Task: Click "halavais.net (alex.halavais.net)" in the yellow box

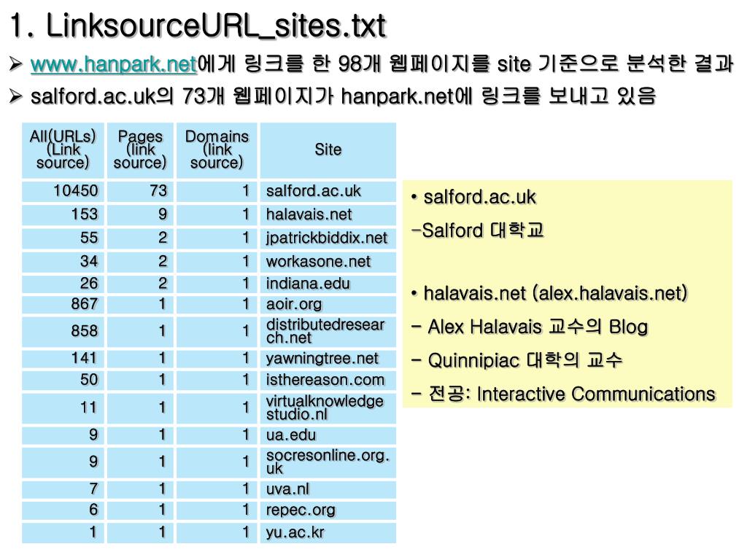Action: pyautogui.click(x=549, y=293)
